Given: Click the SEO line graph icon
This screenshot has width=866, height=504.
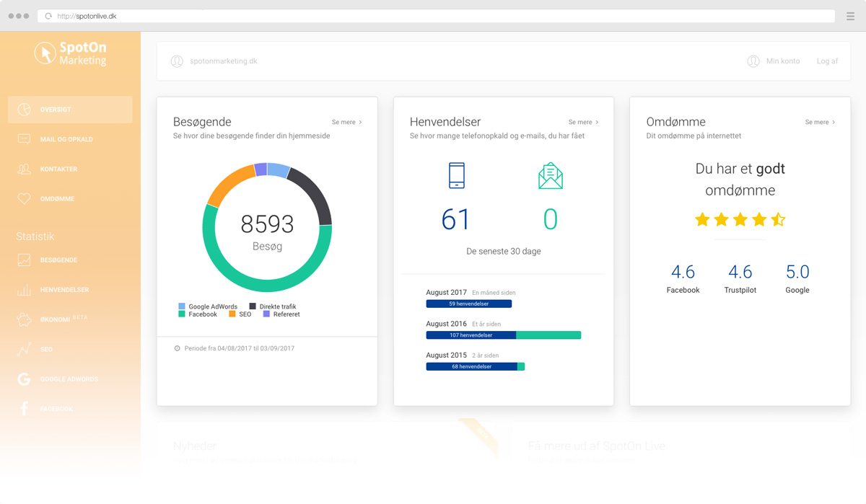Looking at the screenshot, I should point(24,349).
